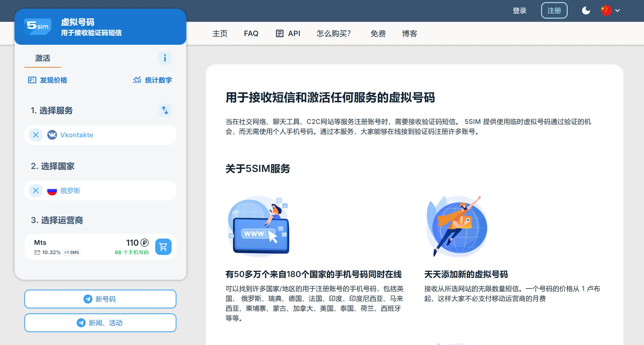Add Mts number to cart
Screen dimensions: 644x345
coord(163,246)
